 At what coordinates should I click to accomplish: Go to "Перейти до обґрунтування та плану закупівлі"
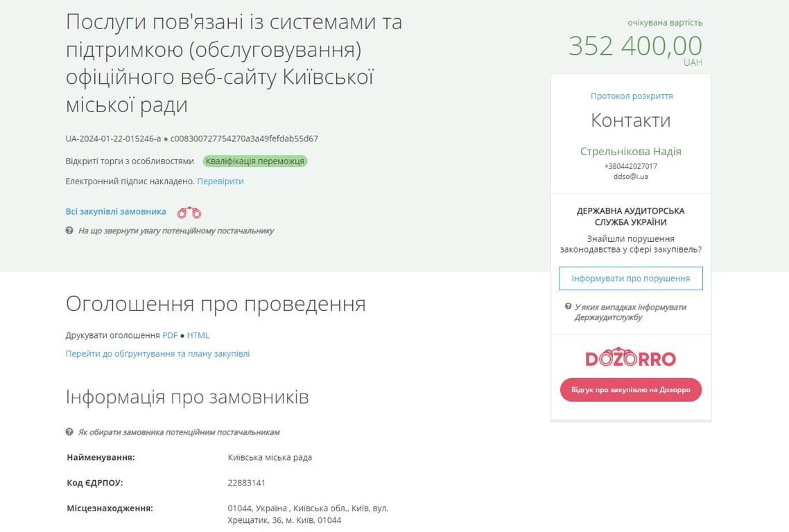157,354
